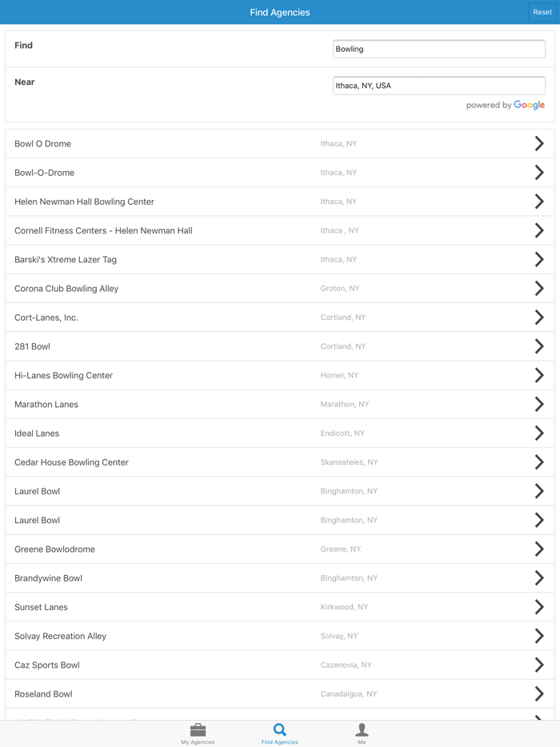Click the arrow beside Barski's Xtreme Lazer Tag
This screenshot has width=560, height=747.
[538, 259]
